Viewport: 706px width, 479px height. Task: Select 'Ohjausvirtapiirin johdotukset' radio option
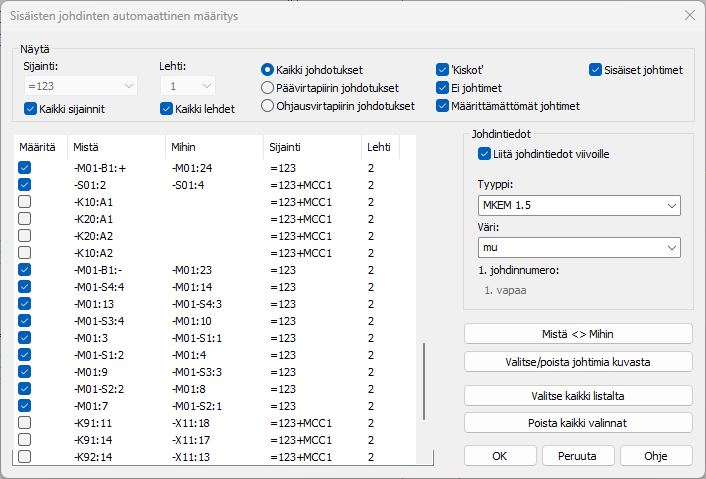coord(267,106)
